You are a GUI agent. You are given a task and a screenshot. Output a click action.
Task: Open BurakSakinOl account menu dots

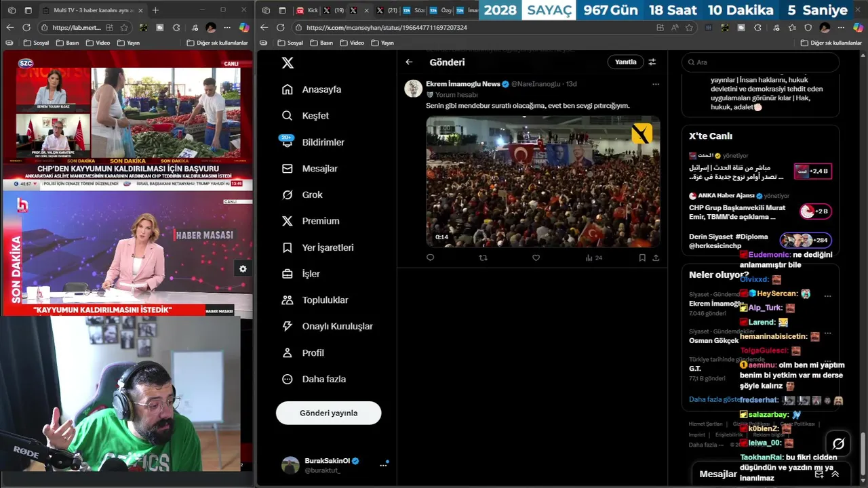[x=383, y=465]
